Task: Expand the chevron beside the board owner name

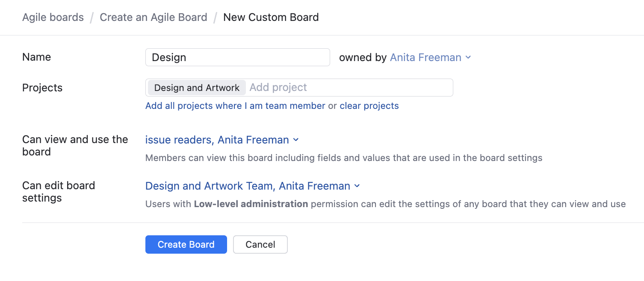Action: tap(468, 58)
